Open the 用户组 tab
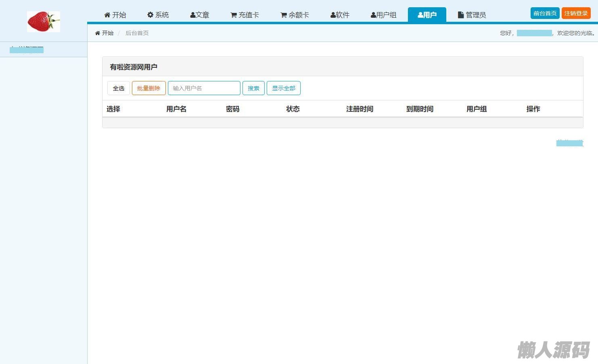This screenshot has height=364, width=598. (383, 15)
